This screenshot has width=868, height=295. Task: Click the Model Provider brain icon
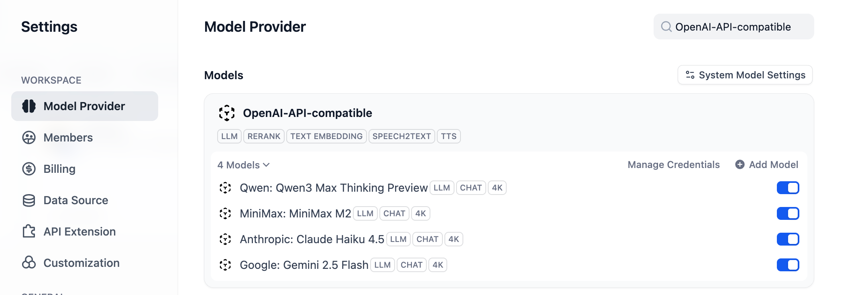coord(29,106)
